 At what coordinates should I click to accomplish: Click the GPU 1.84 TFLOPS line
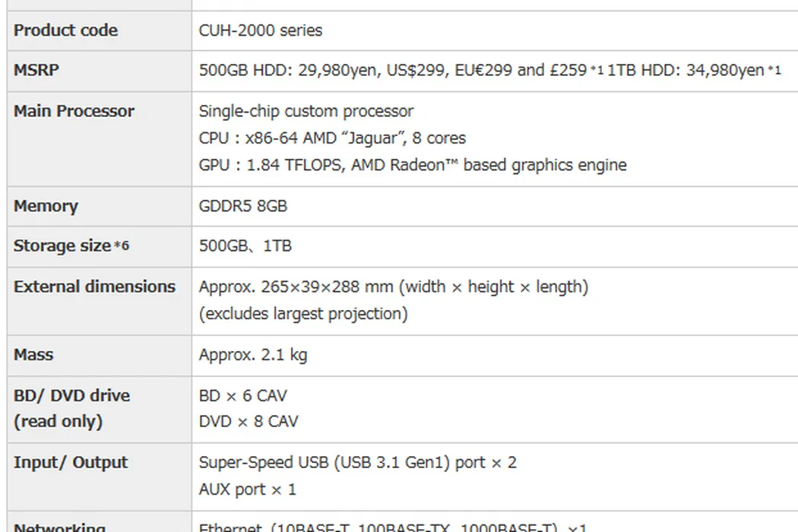coord(412,165)
